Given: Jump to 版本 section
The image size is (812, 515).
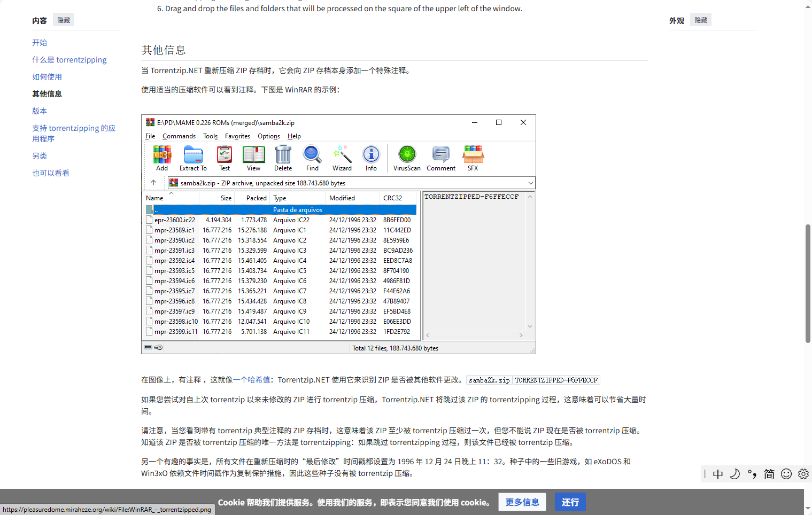Looking at the screenshot, I should point(40,111).
